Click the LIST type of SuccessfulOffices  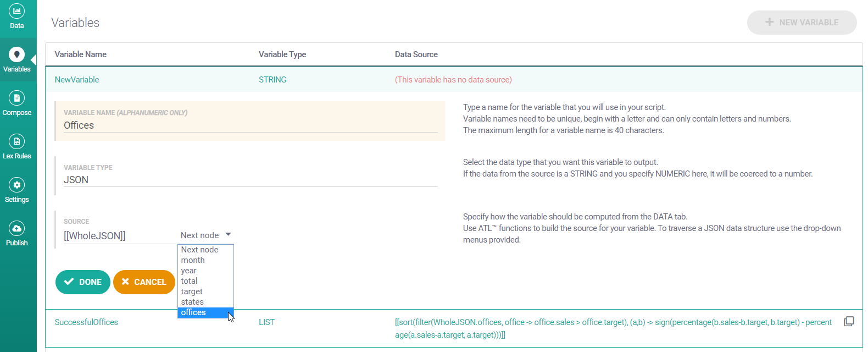[x=266, y=322]
